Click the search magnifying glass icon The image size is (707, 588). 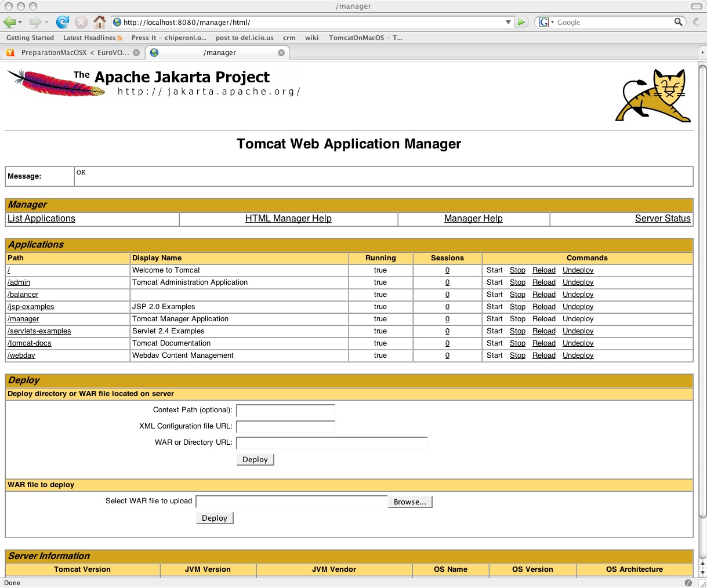click(x=678, y=22)
